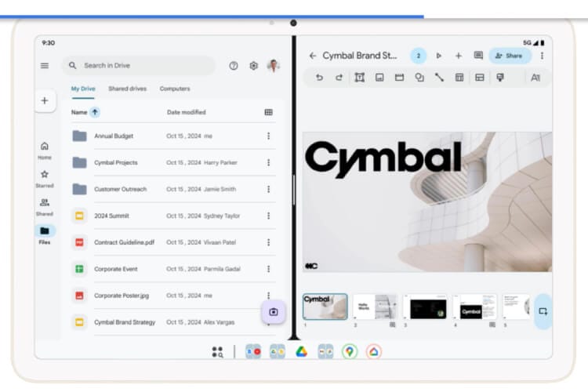This screenshot has width=588, height=392.
Task: Undo the last action in Slides
Action: click(x=319, y=78)
